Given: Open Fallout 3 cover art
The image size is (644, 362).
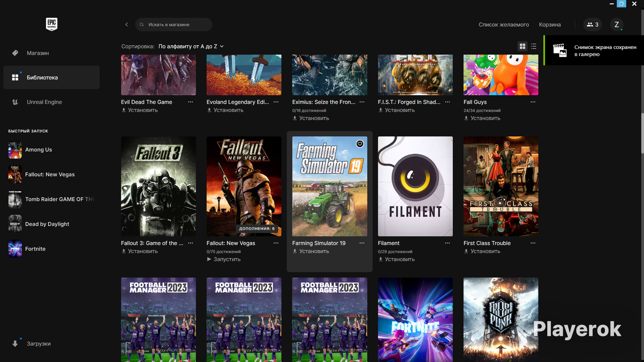Looking at the screenshot, I should click(x=158, y=186).
